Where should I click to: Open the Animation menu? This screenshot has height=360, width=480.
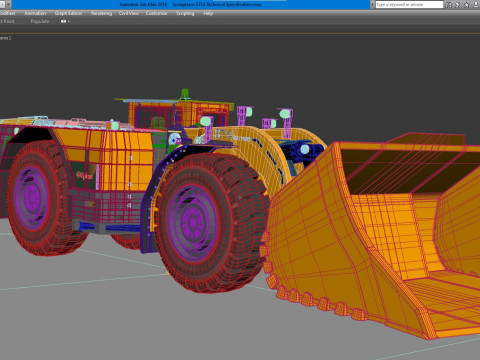pyautogui.click(x=35, y=13)
